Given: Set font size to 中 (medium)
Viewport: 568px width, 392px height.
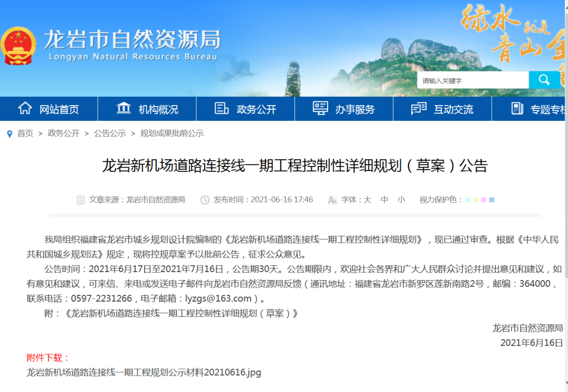Looking at the screenshot, I should click(384, 200).
